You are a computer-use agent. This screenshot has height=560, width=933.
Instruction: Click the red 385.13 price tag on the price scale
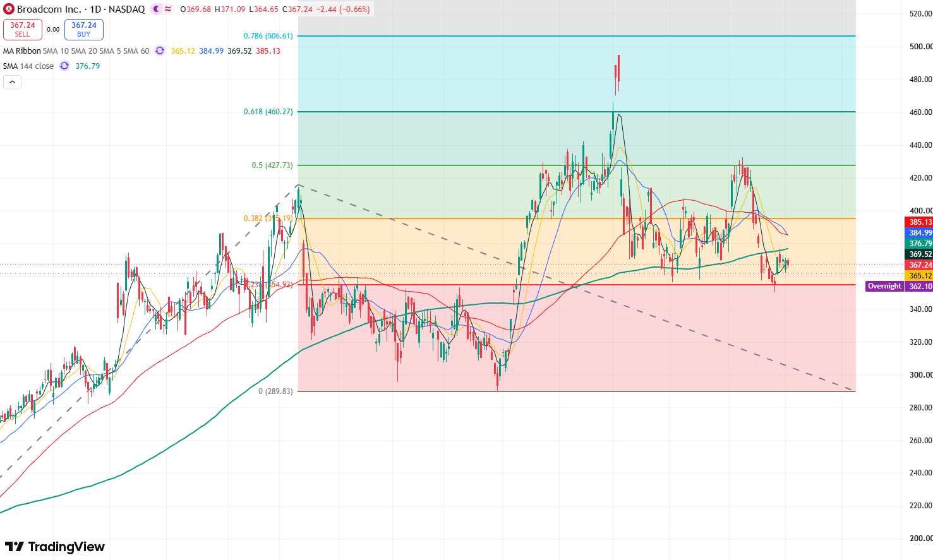(918, 222)
